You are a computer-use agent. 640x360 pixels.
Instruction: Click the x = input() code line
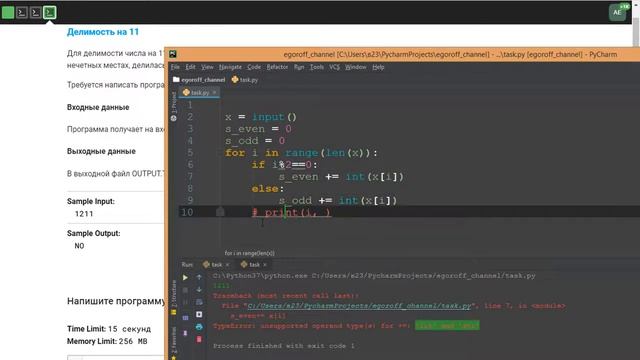[x=261, y=117]
